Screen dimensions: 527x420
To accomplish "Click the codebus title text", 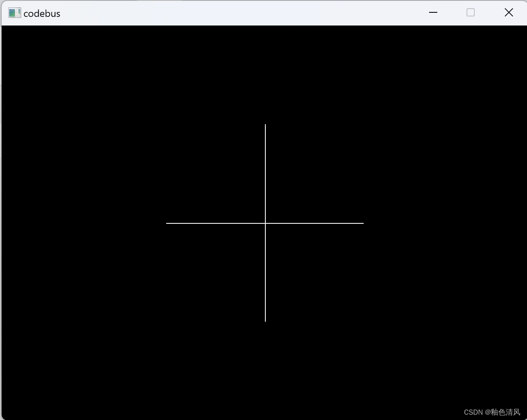I will [42, 14].
